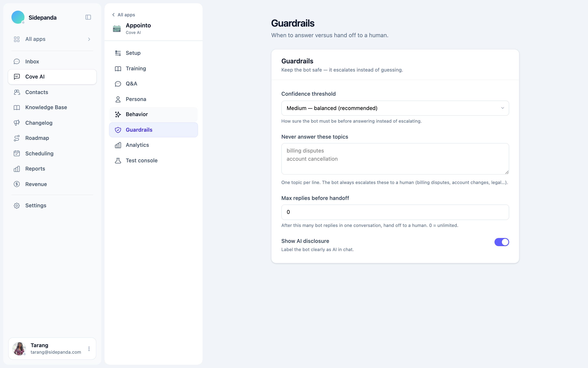
Task: Click the Test console flask icon
Action: click(x=118, y=161)
